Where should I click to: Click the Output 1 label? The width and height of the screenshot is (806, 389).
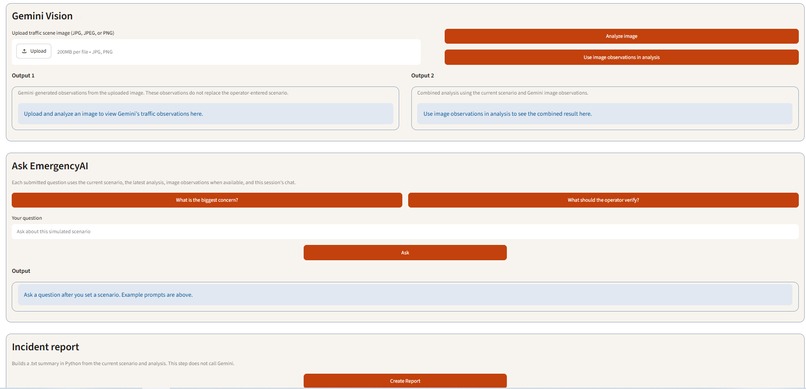[x=23, y=76]
